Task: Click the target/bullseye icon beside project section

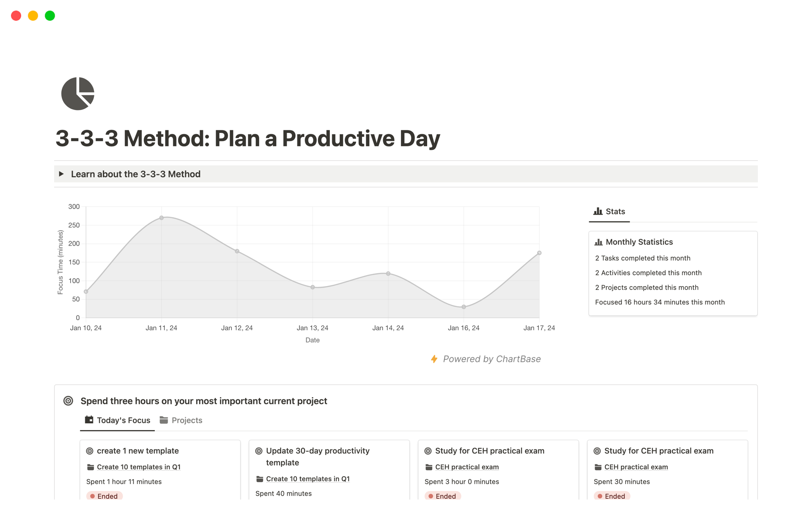Action: 68,401
